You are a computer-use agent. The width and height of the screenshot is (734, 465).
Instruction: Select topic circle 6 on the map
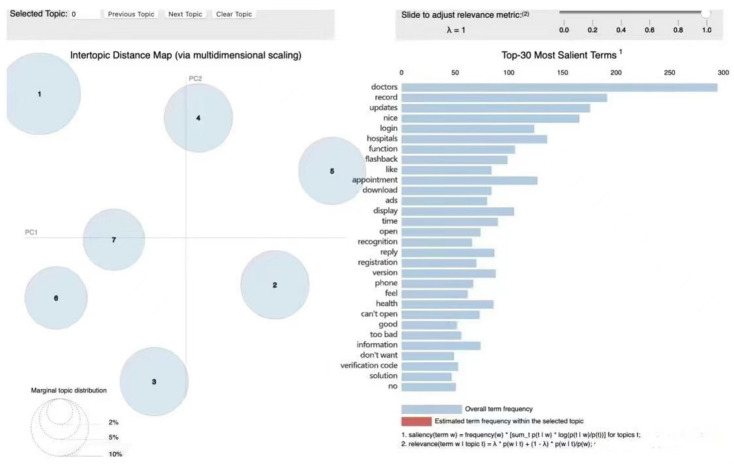coord(56,298)
